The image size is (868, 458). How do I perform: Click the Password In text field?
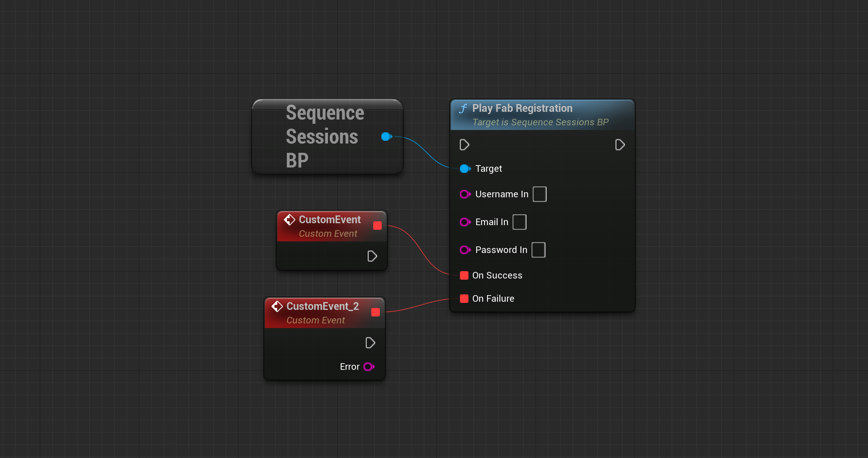tap(538, 250)
